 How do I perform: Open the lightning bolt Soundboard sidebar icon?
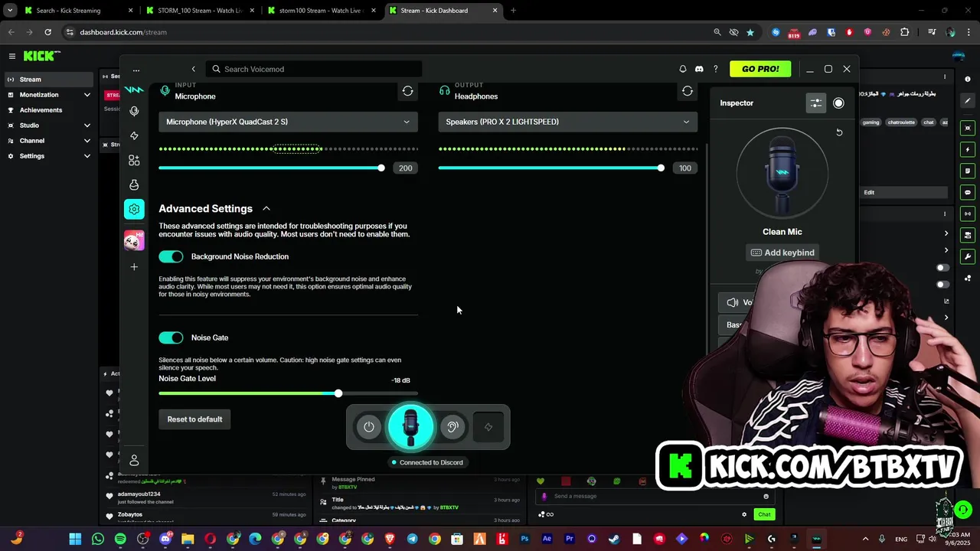tap(134, 135)
